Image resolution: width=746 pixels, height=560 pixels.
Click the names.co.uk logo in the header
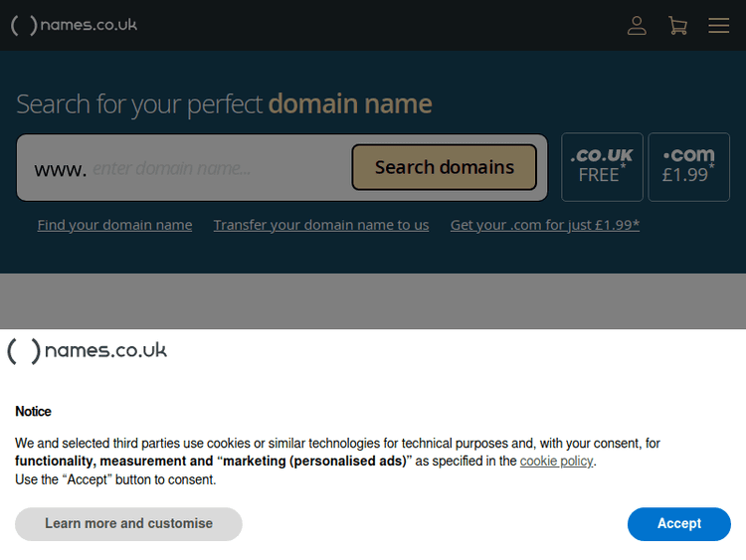point(75,26)
